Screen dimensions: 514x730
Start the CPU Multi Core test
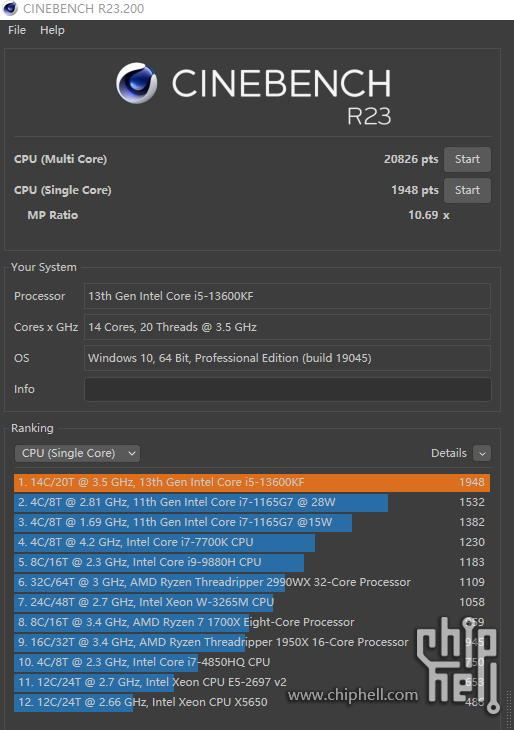click(467, 159)
